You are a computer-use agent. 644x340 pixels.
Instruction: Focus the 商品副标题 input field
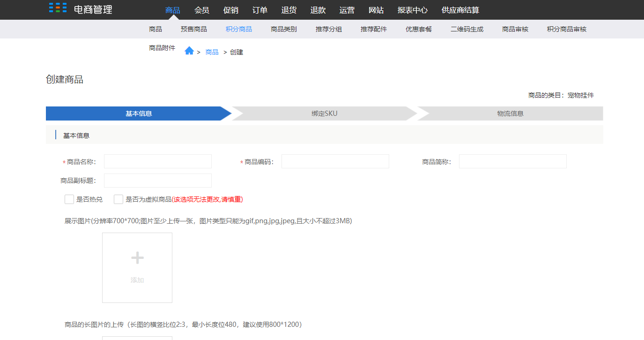(x=158, y=181)
